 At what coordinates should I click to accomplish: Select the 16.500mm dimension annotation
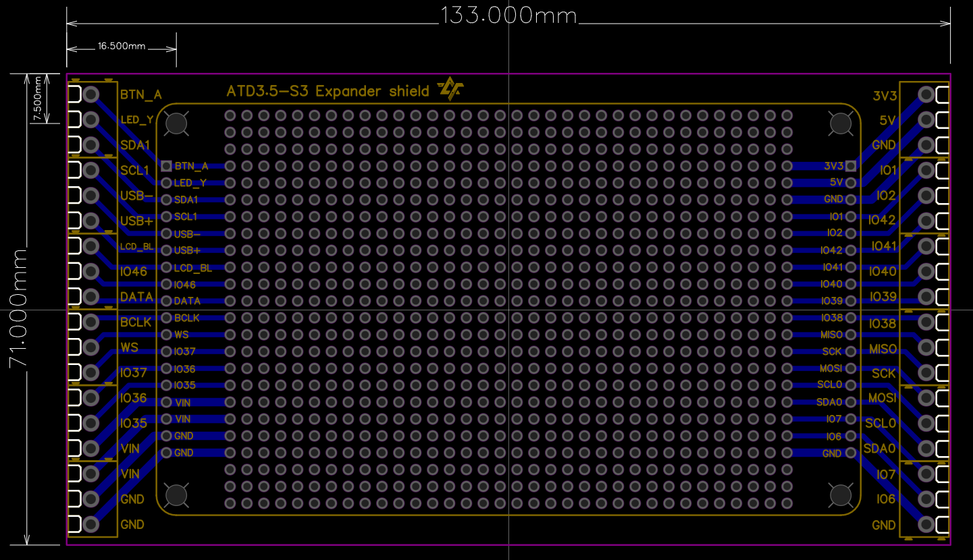click(120, 46)
